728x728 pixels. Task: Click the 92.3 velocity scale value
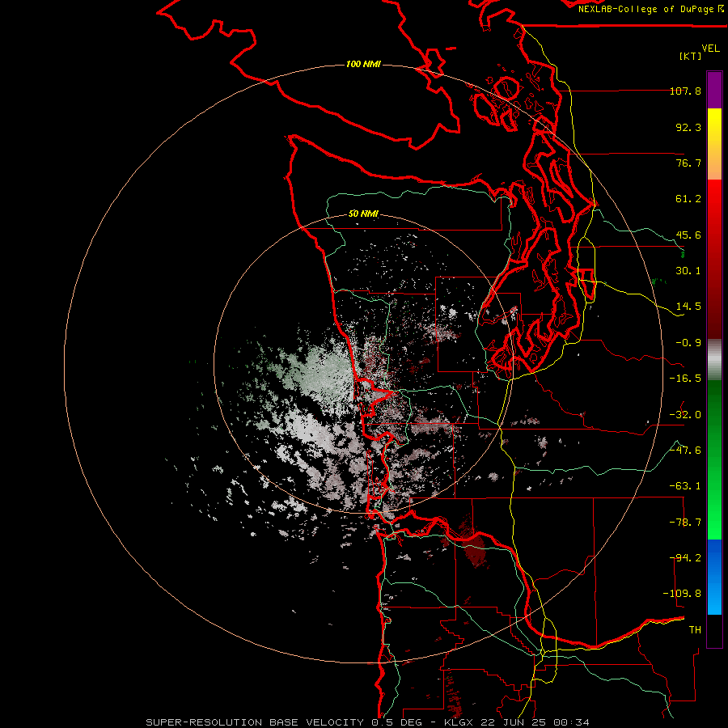688,127
